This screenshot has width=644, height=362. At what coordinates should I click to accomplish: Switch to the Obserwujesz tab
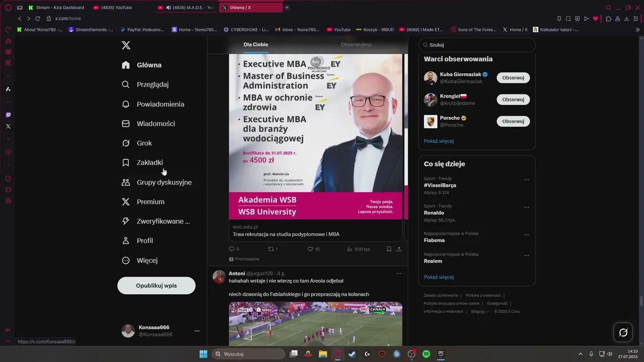pos(356,45)
